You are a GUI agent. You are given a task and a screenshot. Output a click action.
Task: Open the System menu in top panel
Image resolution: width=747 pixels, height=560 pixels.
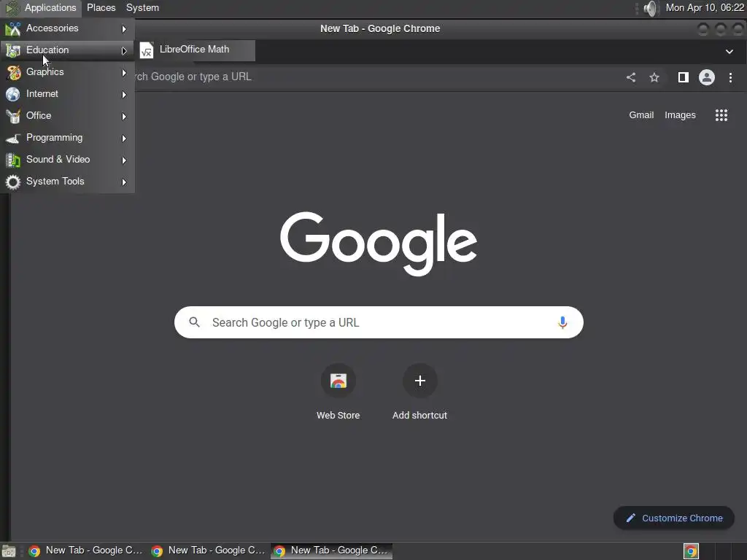(142, 7)
